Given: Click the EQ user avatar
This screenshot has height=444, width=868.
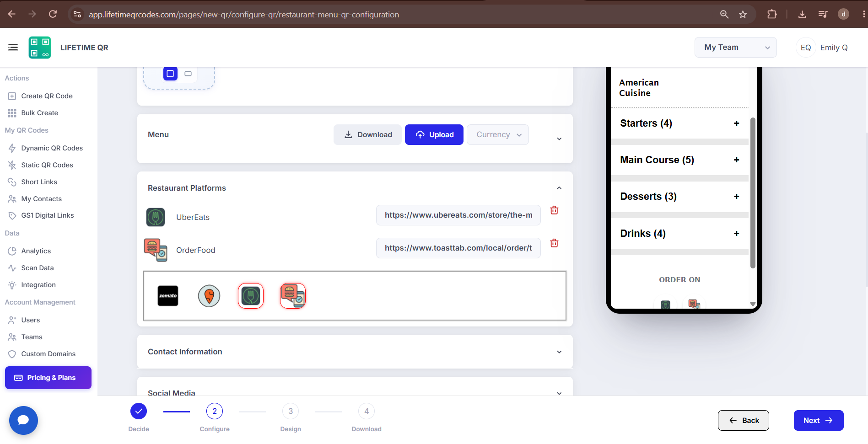Looking at the screenshot, I should pos(806,48).
